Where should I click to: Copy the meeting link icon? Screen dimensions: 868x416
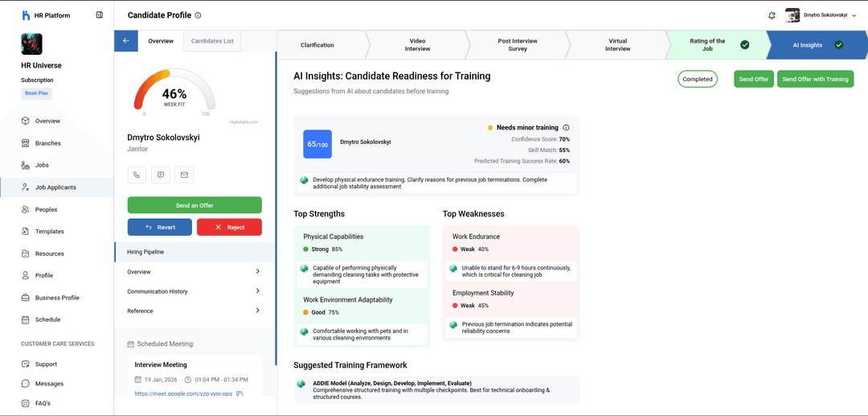point(240,393)
